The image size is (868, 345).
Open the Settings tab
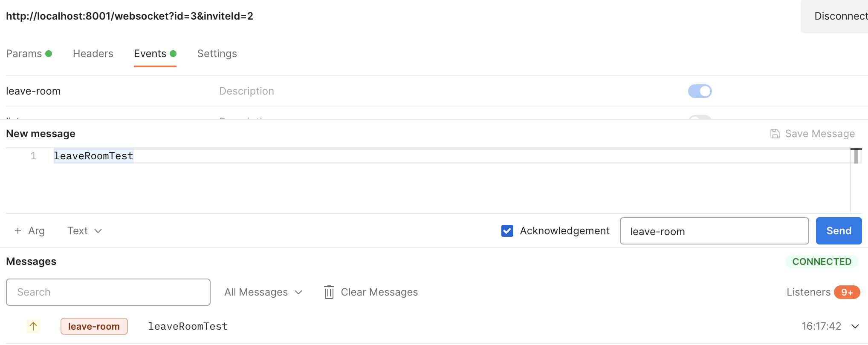point(217,54)
